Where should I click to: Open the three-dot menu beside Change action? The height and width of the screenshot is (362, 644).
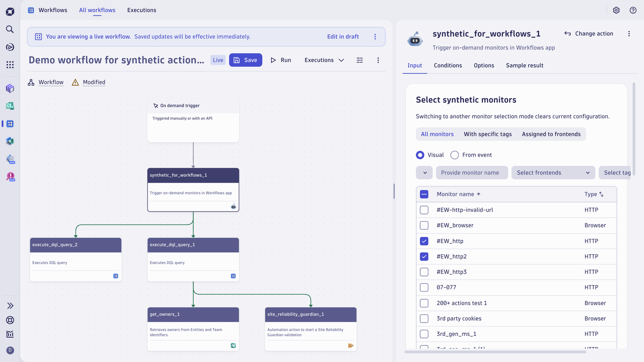click(629, 34)
